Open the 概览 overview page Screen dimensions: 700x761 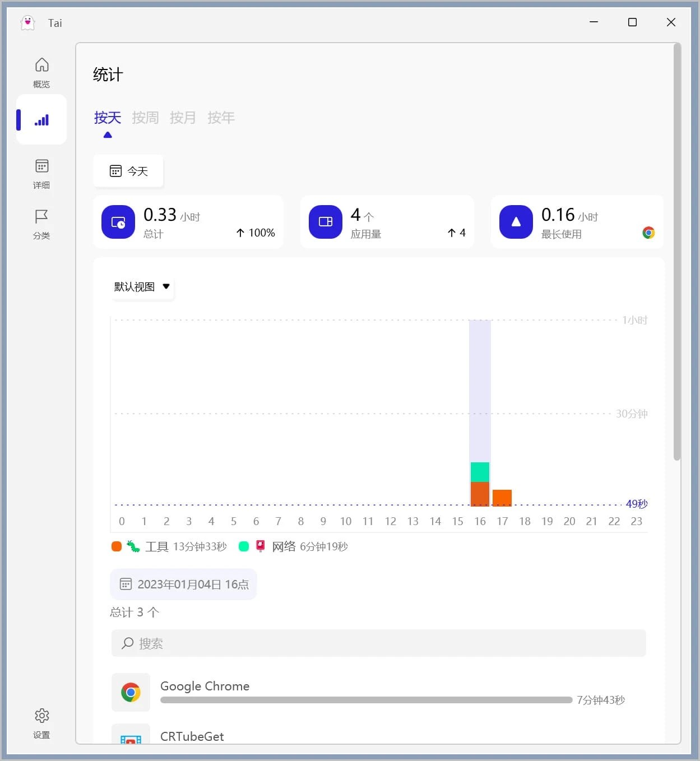tap(41, 73)
